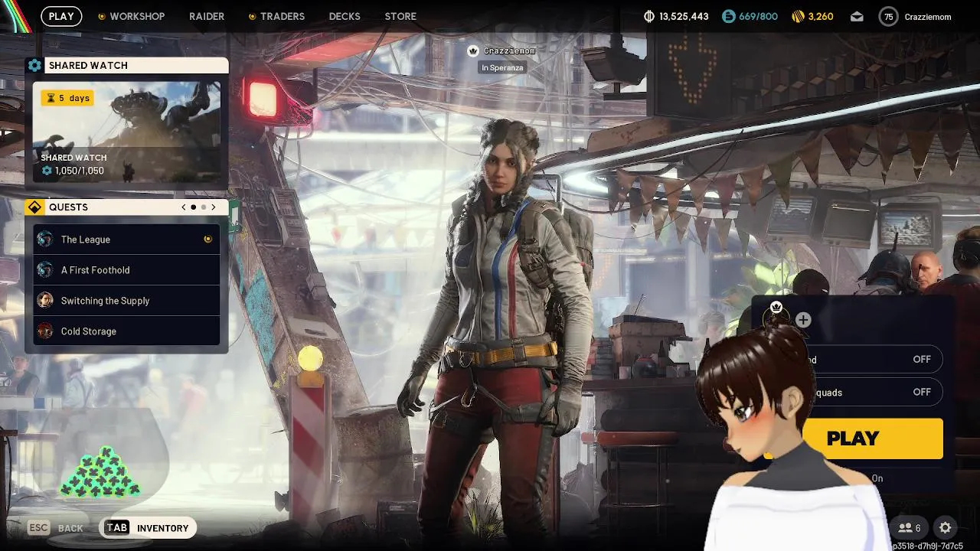This screenshot has width=980, height=551.
Task: Open Inventory with the TAB button
Action: 148,528
